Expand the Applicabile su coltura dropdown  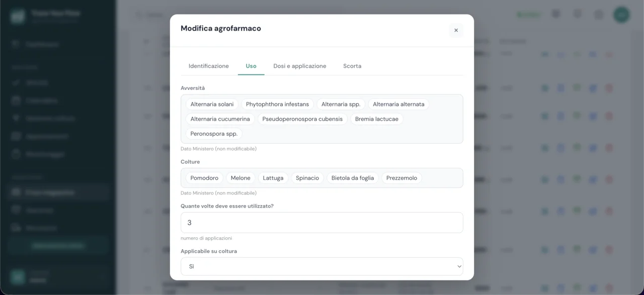(322, 266)
